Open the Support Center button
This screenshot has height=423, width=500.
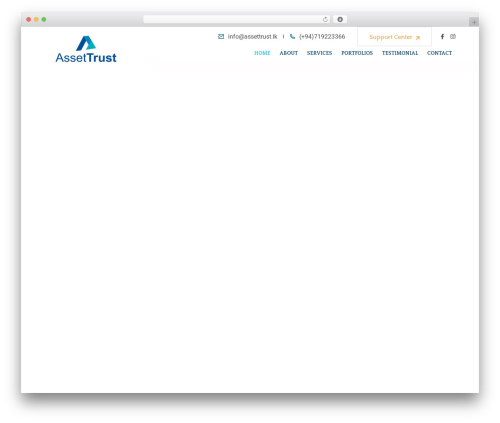coord(394,37)
